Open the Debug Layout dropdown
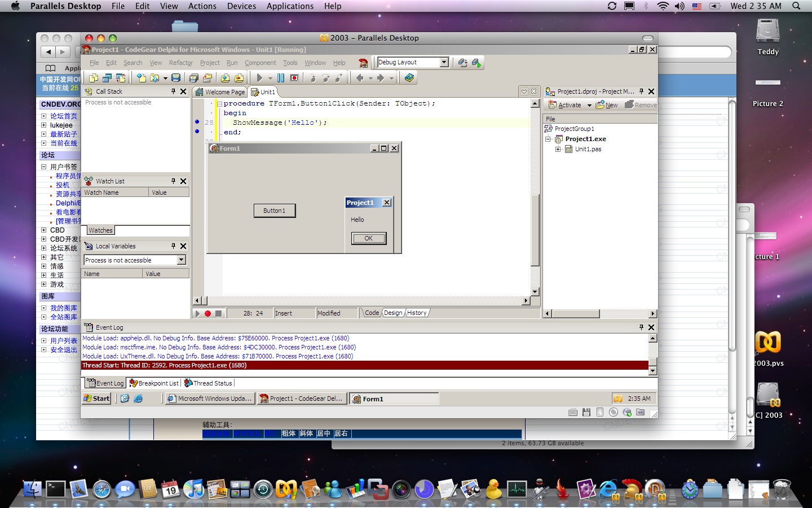The image size is (812, 508). [444, 62]
